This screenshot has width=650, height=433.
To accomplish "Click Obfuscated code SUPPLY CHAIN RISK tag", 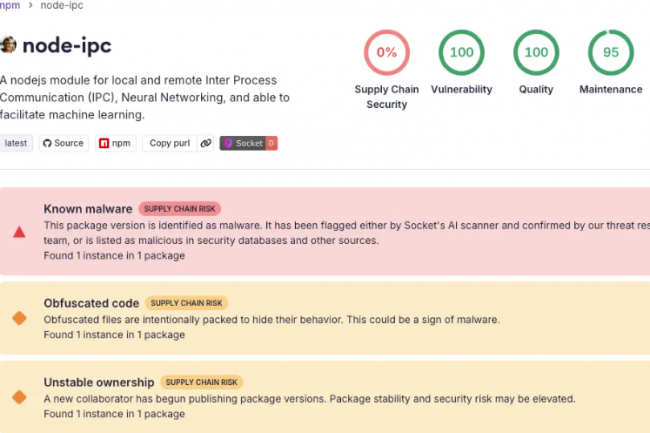I will click(186, 303).
